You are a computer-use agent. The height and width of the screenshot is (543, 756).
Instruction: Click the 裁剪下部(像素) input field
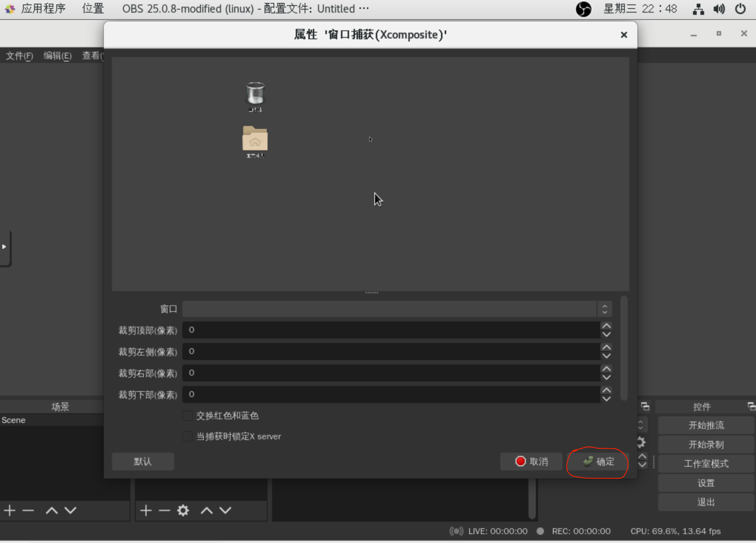[x=391, y=394]
